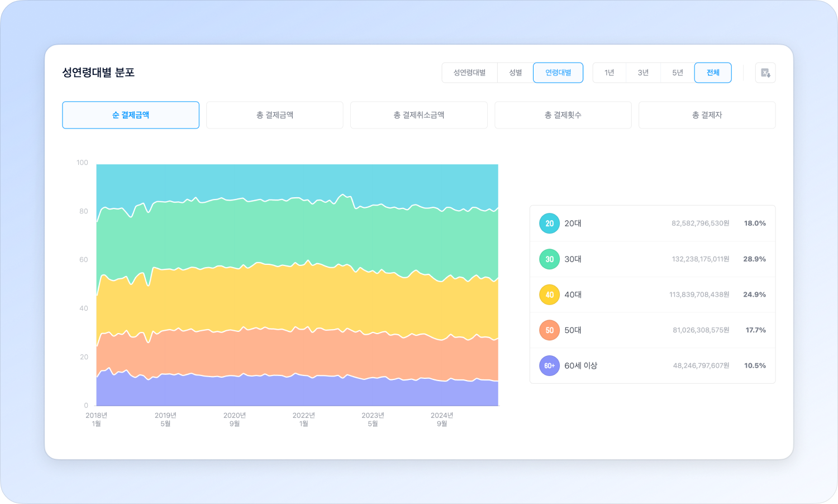The height and width of the screenshot is (504, 838).
Task: Set time range to 1년
Action: click(609, 73)
